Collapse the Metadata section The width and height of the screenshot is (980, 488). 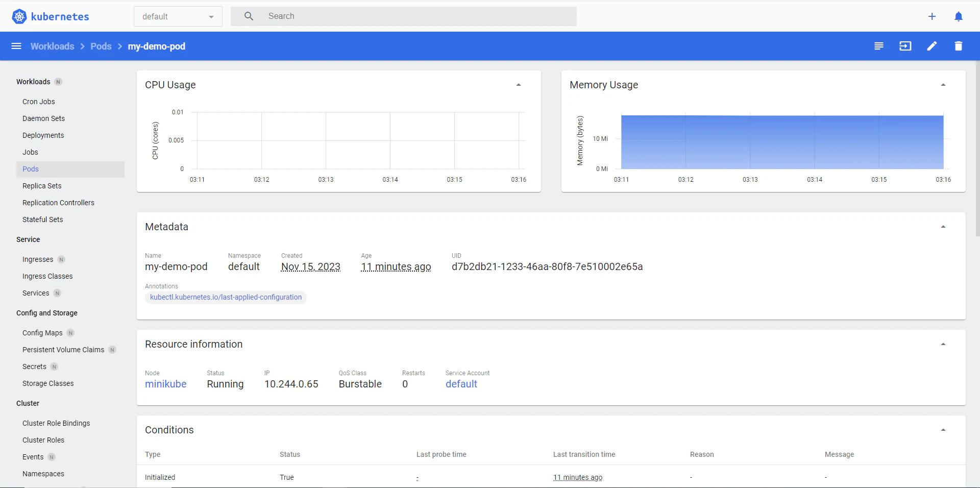point(944,226)
